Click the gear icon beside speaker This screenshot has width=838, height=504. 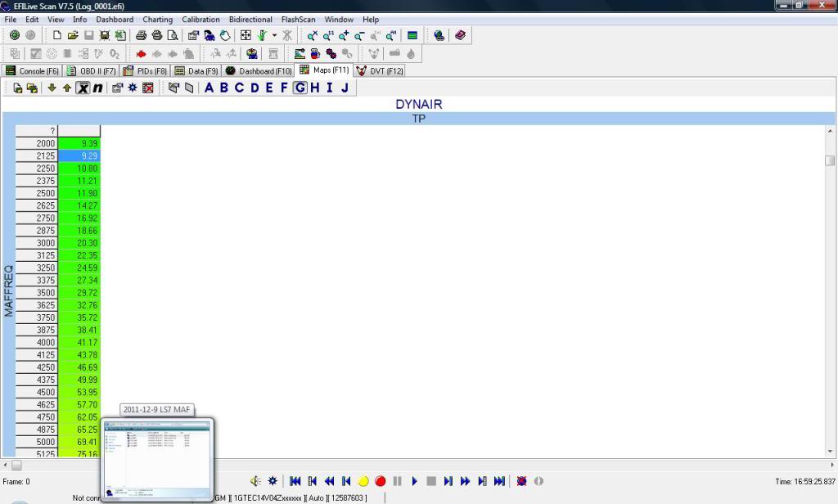click(x=273, y=481)
